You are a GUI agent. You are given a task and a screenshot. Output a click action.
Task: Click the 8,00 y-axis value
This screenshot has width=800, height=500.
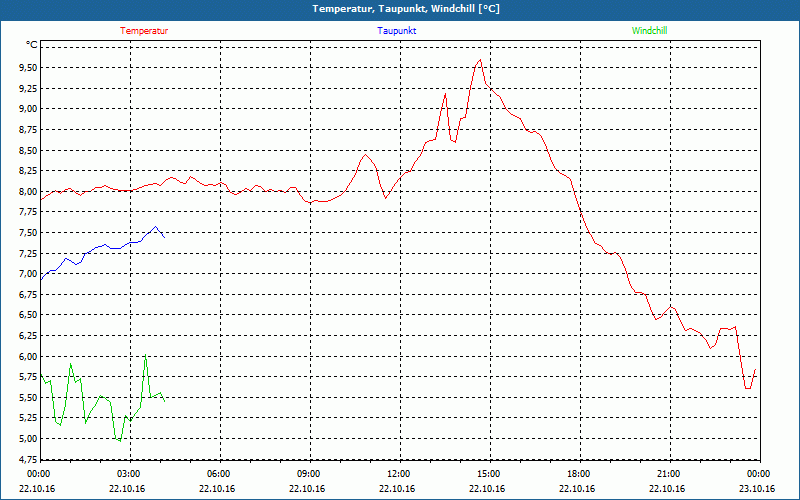tap(28, 191)
